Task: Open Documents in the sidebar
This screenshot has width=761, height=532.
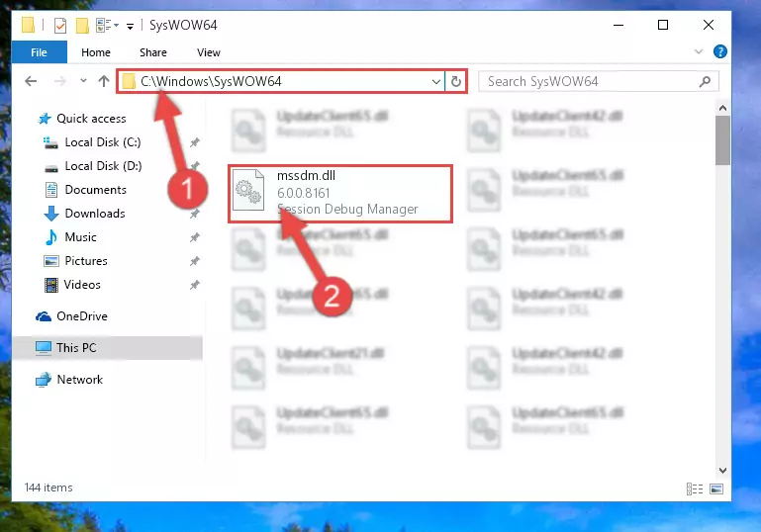Action: point(96,190)
